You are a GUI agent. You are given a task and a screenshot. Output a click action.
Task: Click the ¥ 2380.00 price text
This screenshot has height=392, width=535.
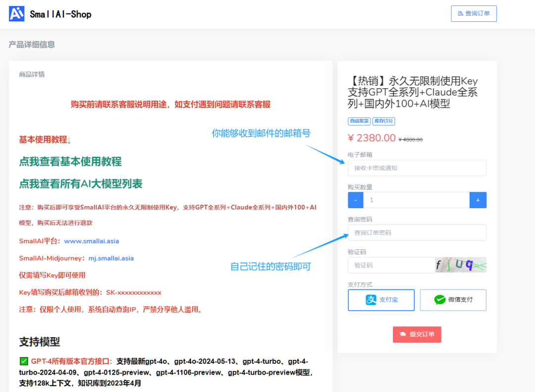tap(372, 138)
